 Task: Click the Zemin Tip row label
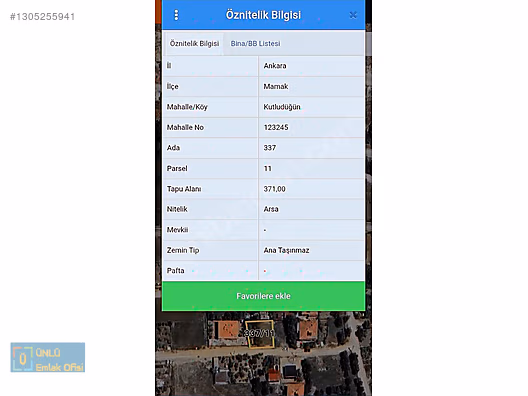(x=183, y=250)
